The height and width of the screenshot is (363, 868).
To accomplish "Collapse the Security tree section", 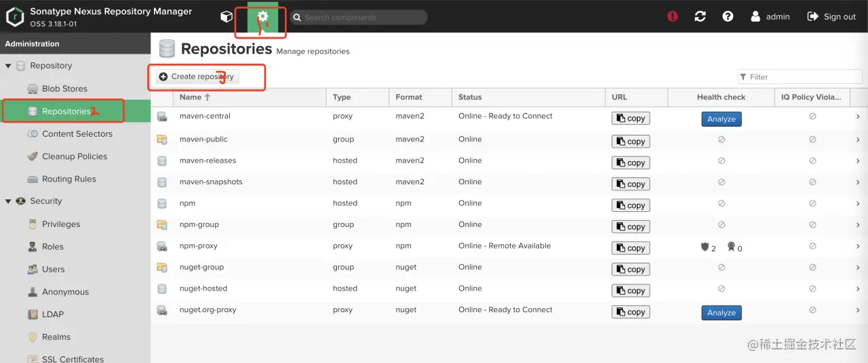I will (x=8, y=201).
